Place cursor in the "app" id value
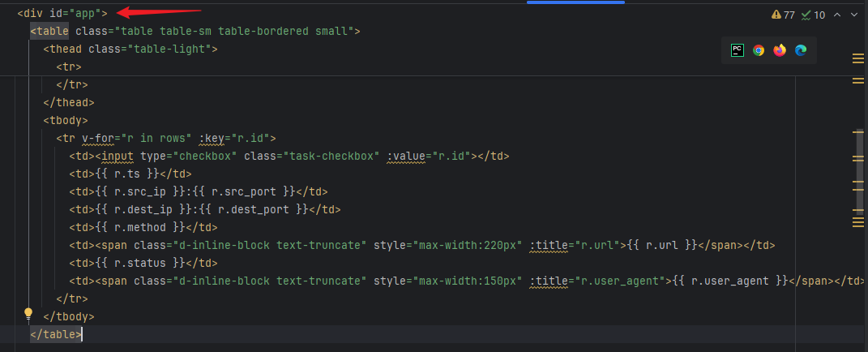 pos(83,13)
